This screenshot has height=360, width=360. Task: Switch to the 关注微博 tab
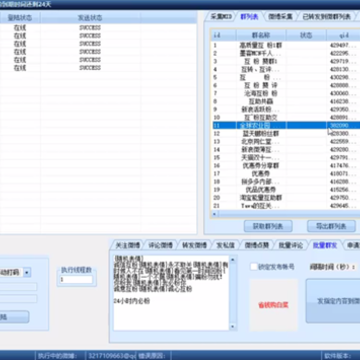[128, 245]
